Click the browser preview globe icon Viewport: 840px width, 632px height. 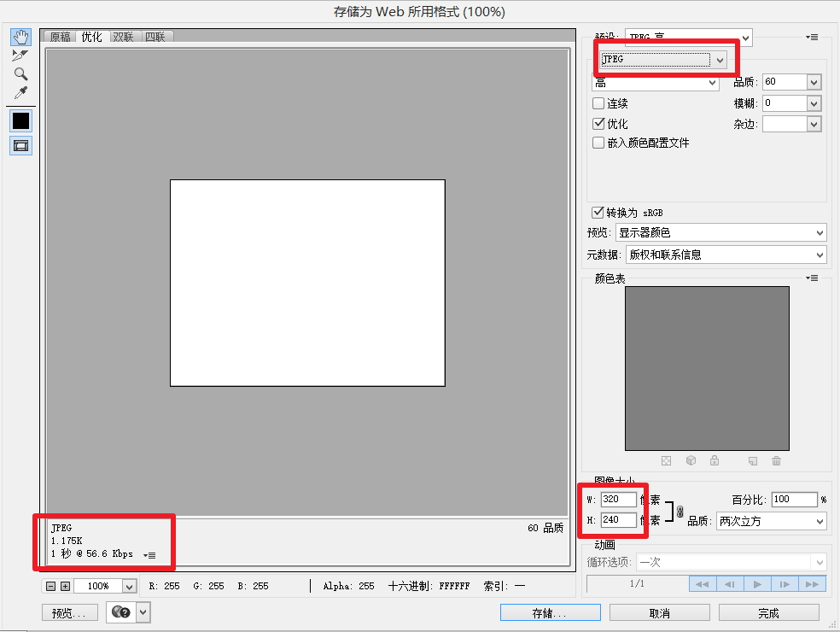pos(121,612)
